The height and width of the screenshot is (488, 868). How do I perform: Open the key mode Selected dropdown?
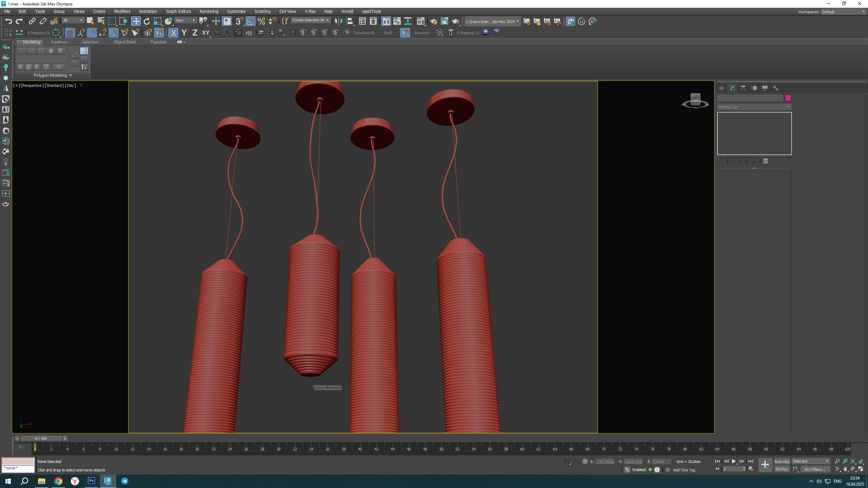pyautogui.click(x=811, y=461)
